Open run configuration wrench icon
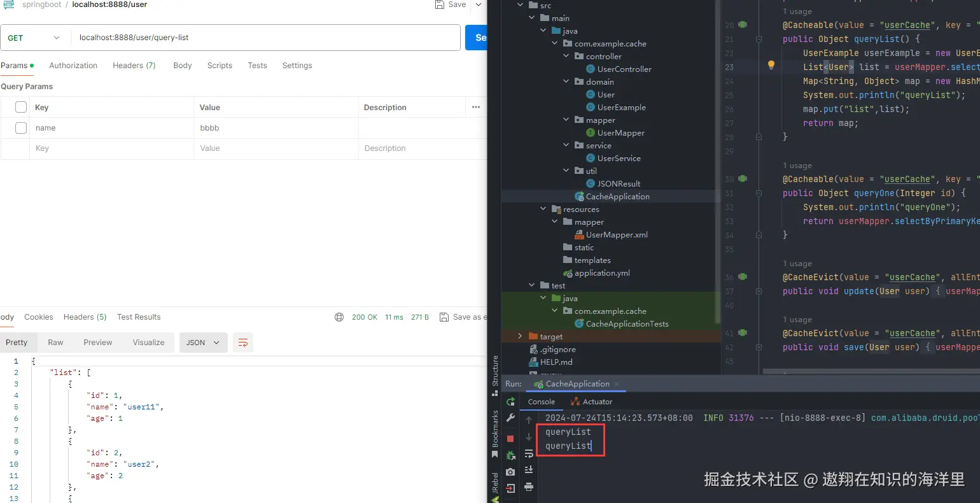980x503 pixels. tap(510, 418)
